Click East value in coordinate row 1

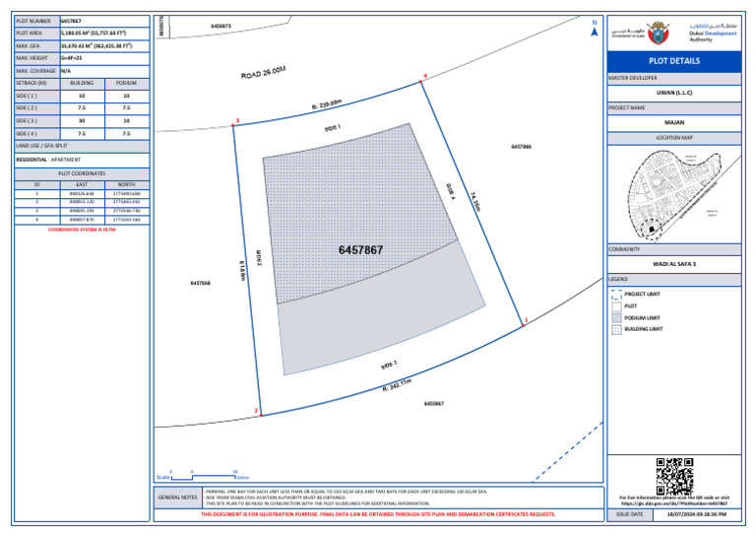coord(82,193)
